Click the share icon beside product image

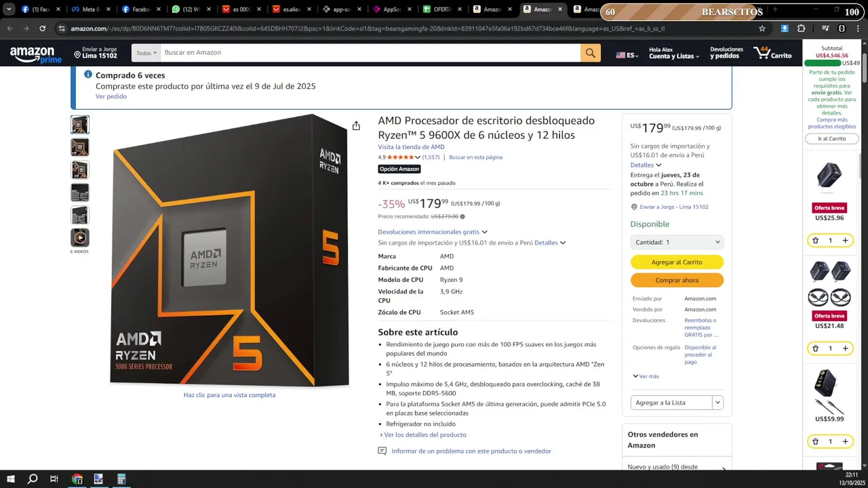[x=356, y=125]
